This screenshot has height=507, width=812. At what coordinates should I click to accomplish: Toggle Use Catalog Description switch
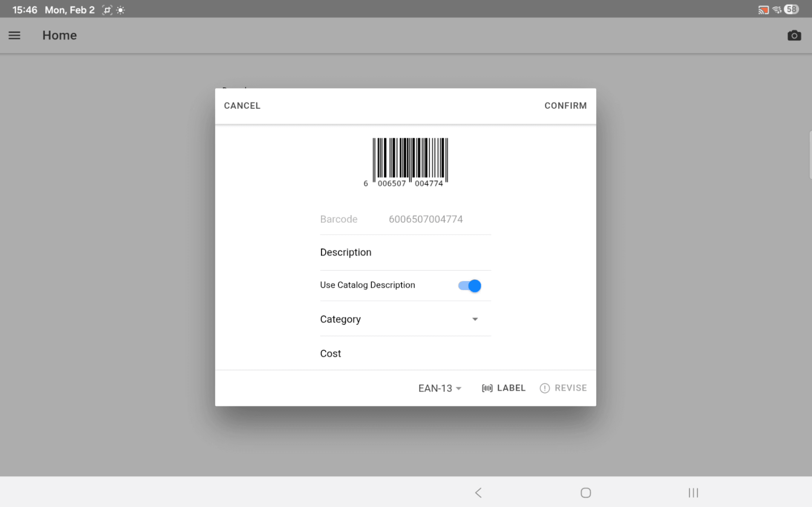470,286
